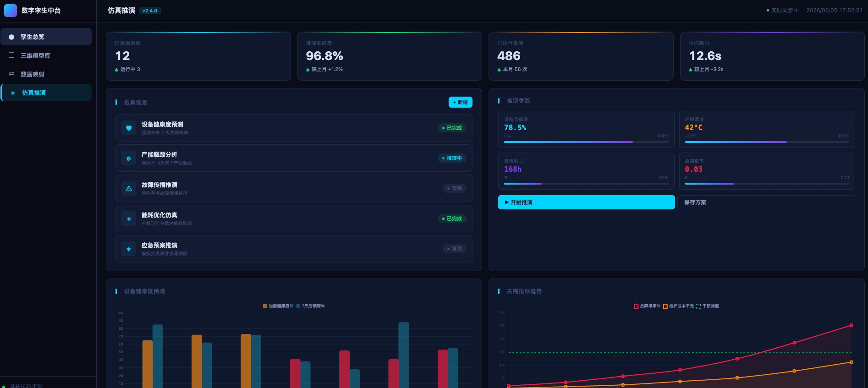Toggle 7天后预测% legend series

click(310, 306)
